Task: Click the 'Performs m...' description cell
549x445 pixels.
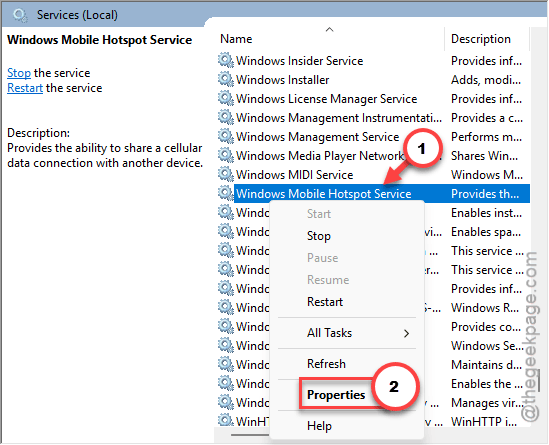Action: point(486,137)
